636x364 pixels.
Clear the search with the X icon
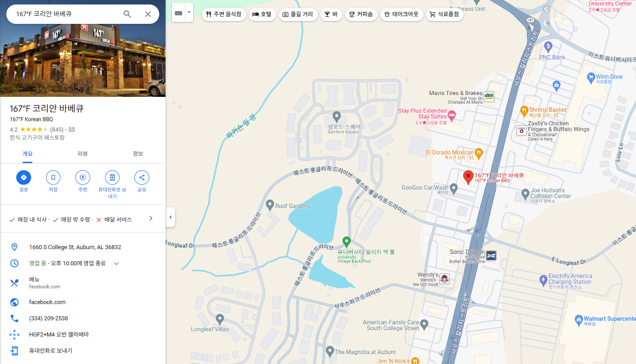[x=148, y=14]
